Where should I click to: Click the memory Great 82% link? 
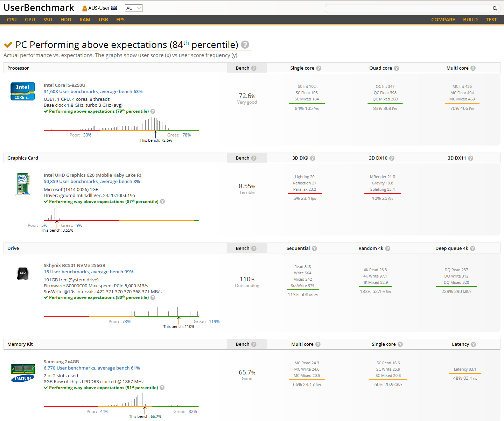(x=193, y=412)
